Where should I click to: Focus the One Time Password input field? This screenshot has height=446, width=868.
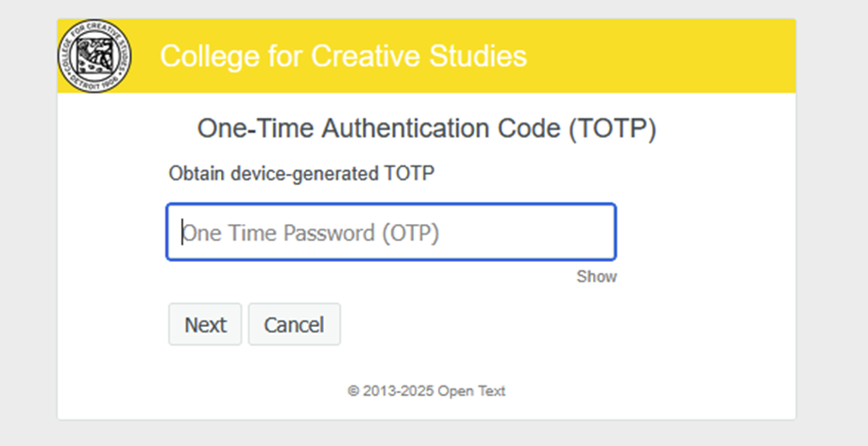391,232
